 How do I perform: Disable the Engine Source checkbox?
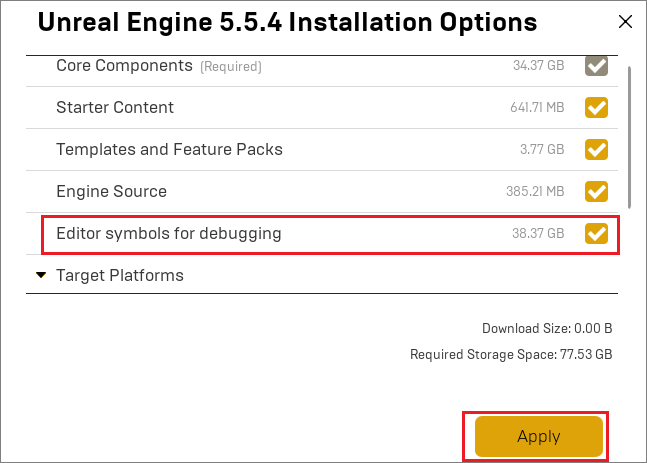[596, 191]
